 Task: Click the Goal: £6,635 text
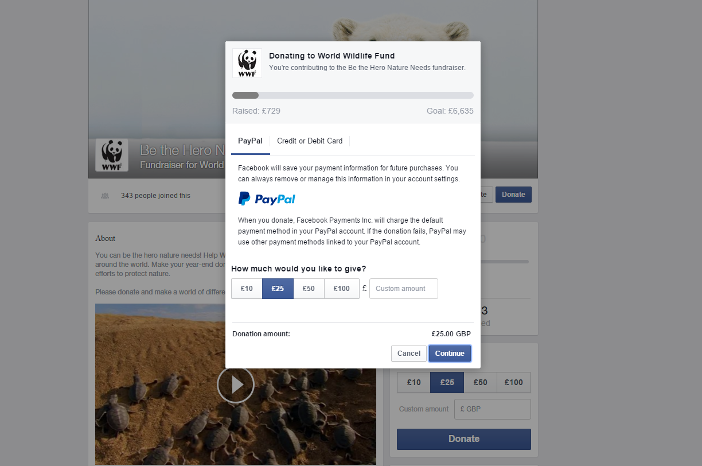point(449,111)
